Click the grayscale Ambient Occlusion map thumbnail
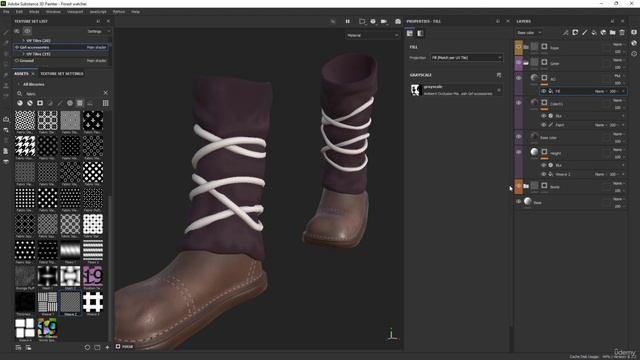The width and height of the screenshot is (640, 360). (x=416, y=90)
